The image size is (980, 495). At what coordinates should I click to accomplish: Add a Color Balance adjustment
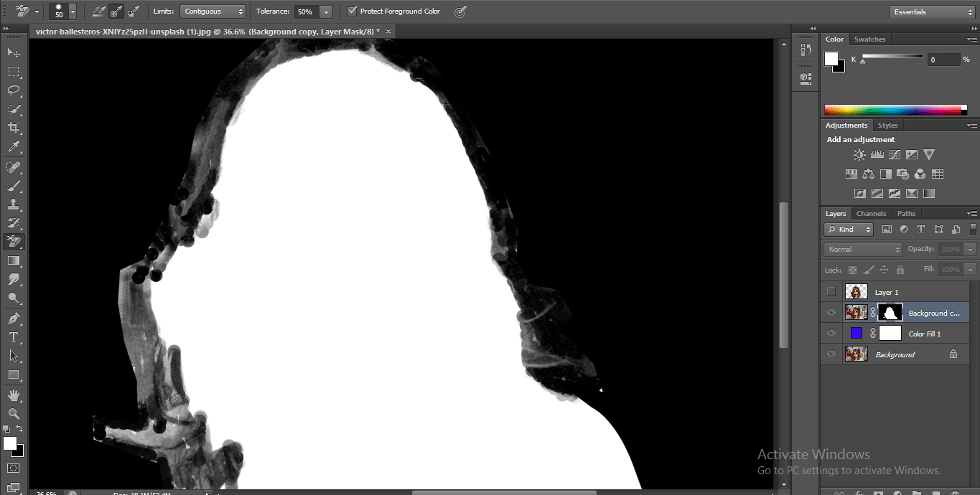[869, 174]
